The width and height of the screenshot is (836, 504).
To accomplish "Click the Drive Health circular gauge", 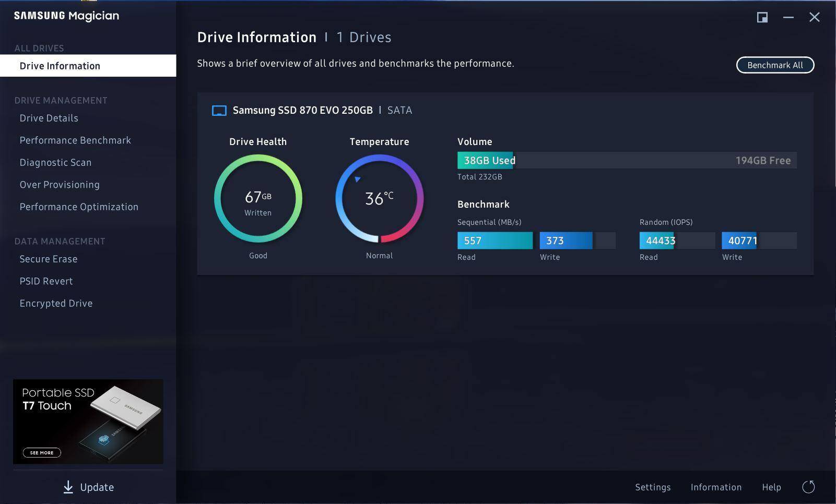I will tap(258, 198).
